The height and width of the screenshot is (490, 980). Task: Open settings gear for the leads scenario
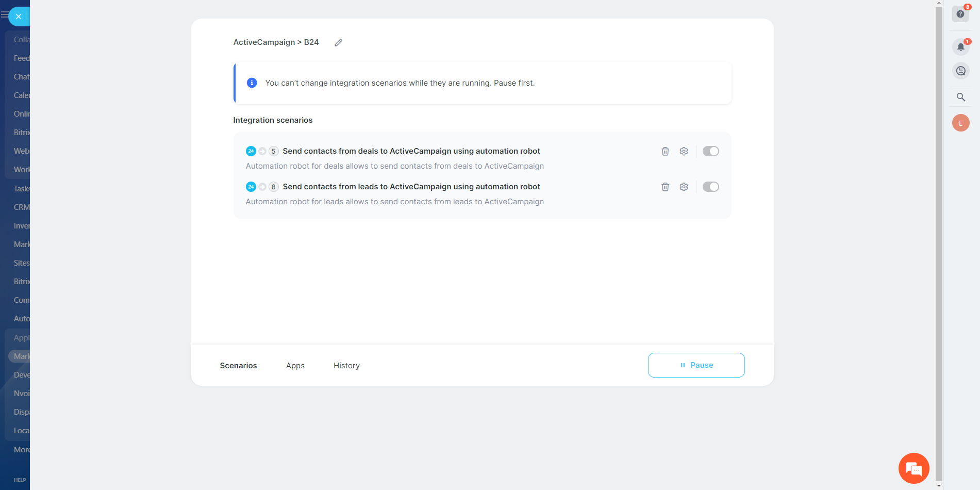point(684,187)
